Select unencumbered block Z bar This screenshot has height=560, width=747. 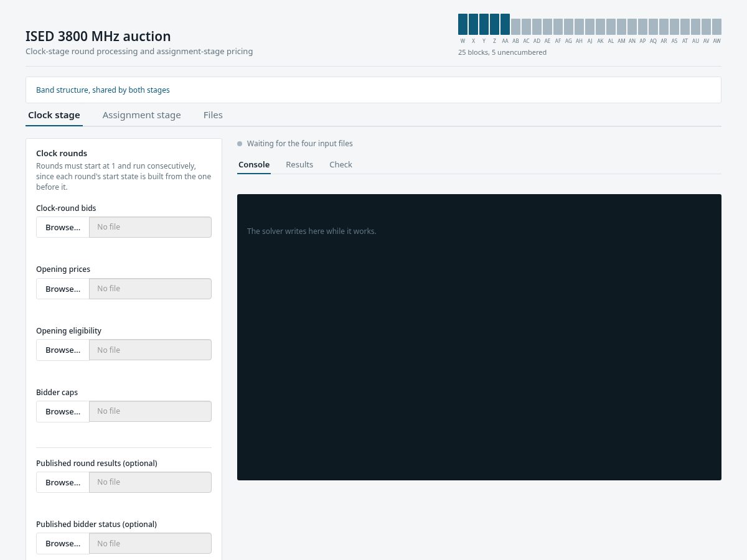tap(494, 24)
